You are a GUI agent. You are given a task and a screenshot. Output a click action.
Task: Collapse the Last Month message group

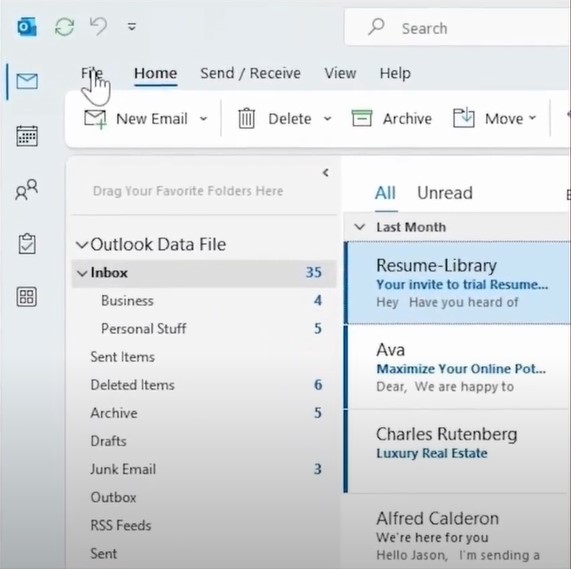(360, 227)
